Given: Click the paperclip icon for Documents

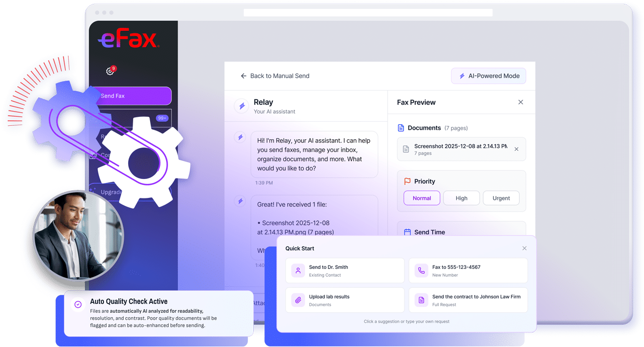Looking at the screenshot, I should 298,300.
